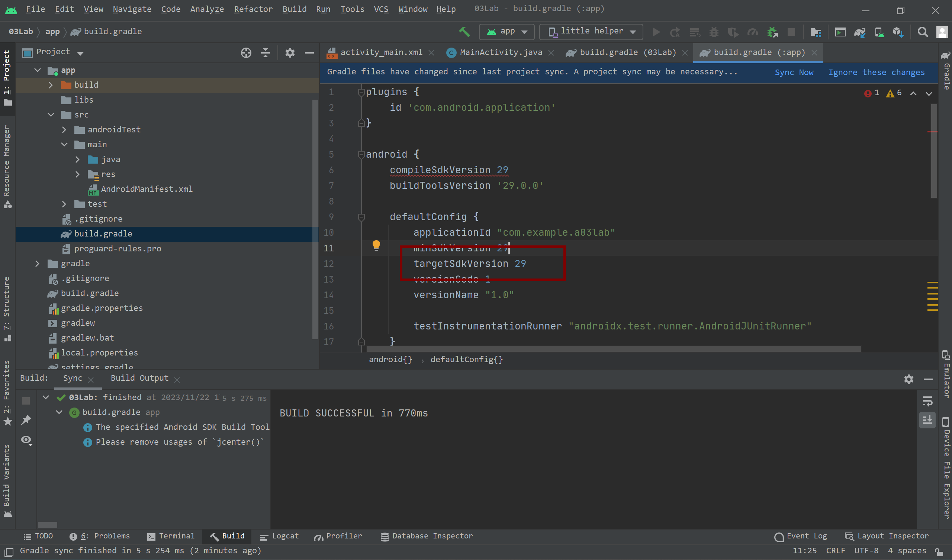
Task: Open the app run configuration dropdown
Action: click(x=506, y=32)
